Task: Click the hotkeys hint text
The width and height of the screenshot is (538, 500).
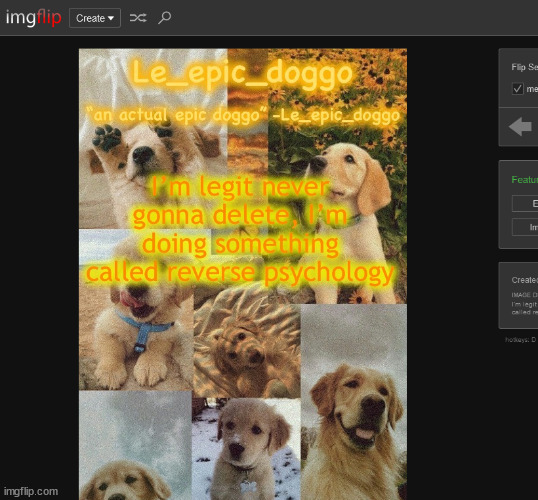Action: point(521,340)
